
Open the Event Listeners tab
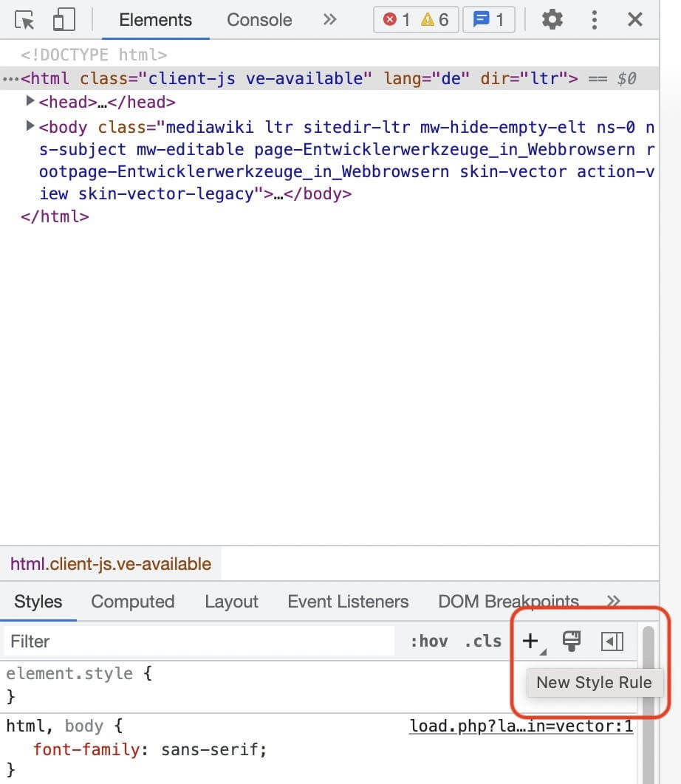[x=348, y=602]
